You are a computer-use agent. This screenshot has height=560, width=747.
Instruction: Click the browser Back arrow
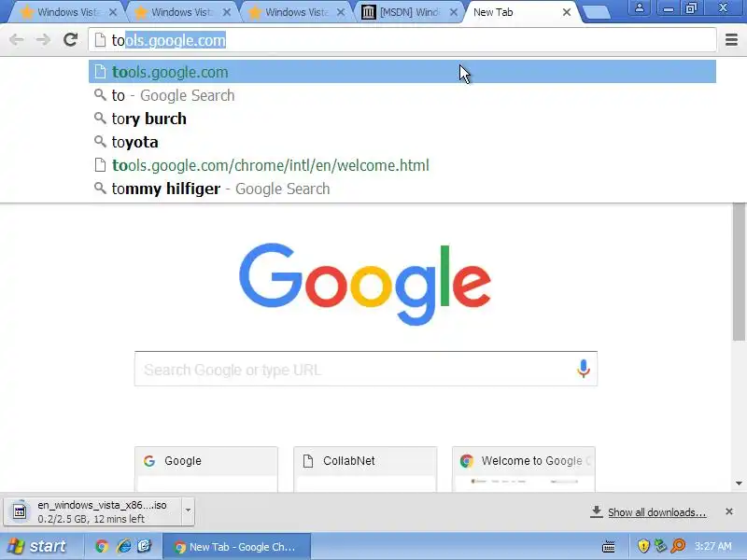click(x=17, y=40)
